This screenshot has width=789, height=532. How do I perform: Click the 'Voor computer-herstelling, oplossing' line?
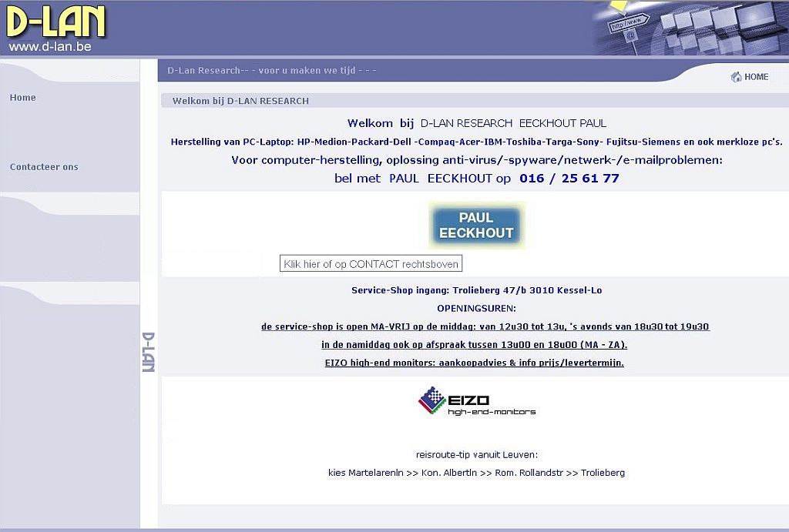(476, 160)
